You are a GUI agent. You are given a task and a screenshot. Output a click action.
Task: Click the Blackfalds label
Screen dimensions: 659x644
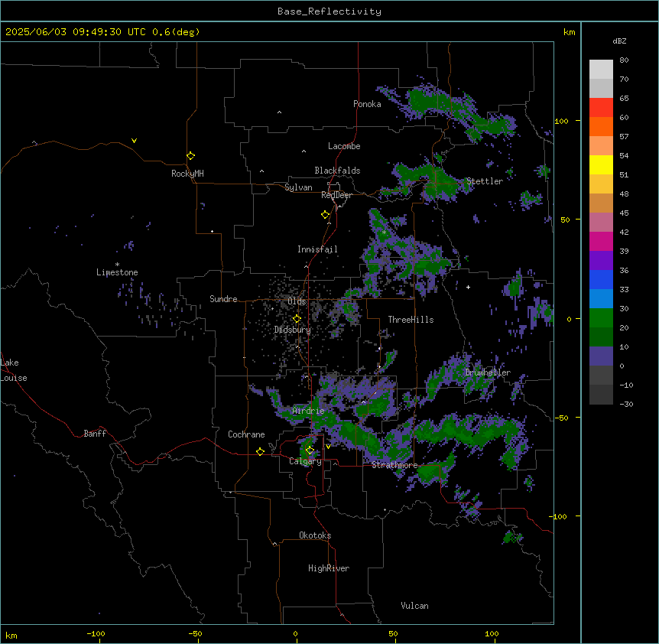(x=337, y=171)
